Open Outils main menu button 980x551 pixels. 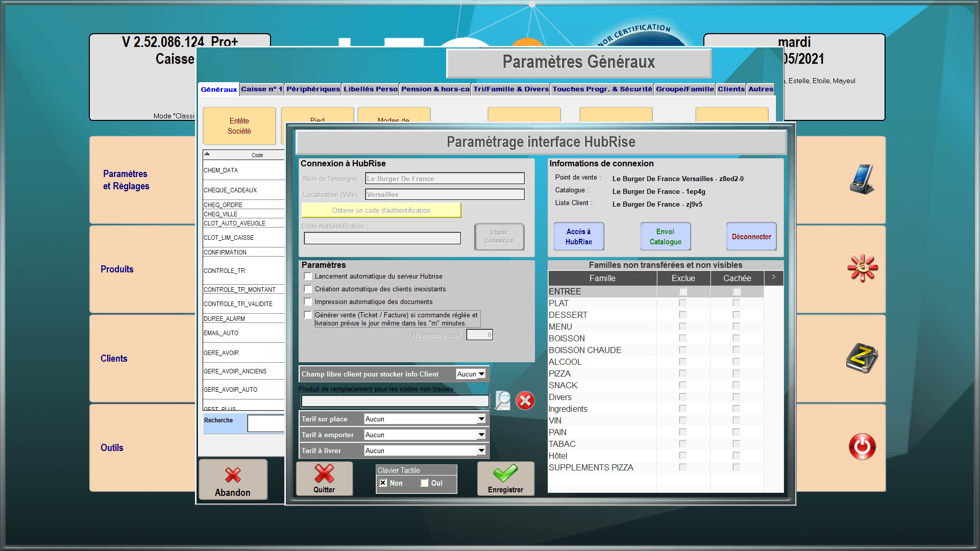(x=142, y=447)
